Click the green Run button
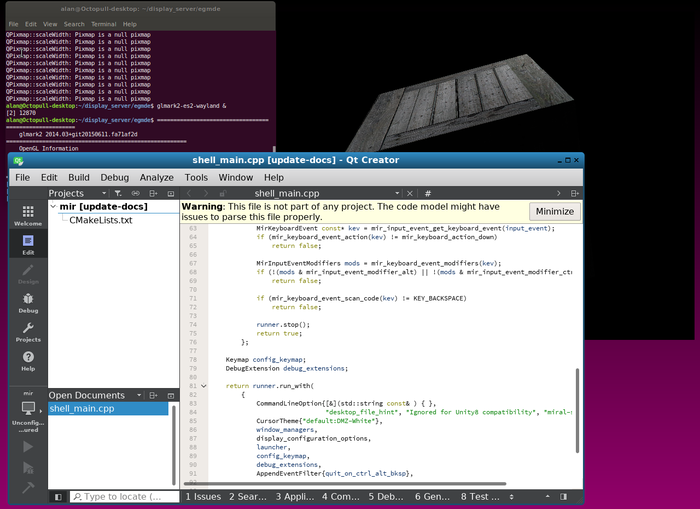The height and width of the screenshot is (509, 700). tap(27, 446)
